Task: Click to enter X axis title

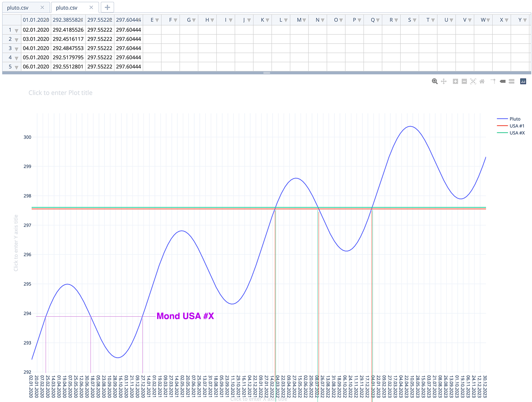Action: coord(259,399)
